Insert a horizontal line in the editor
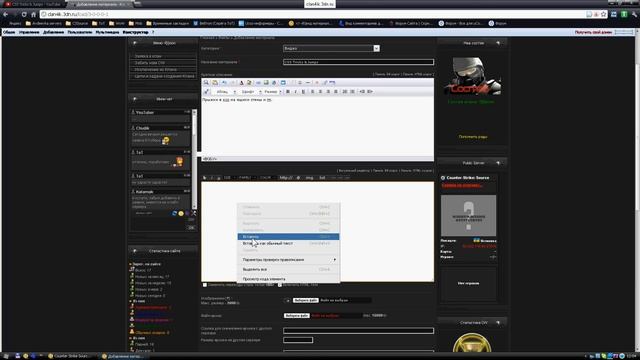 point(308,82)
